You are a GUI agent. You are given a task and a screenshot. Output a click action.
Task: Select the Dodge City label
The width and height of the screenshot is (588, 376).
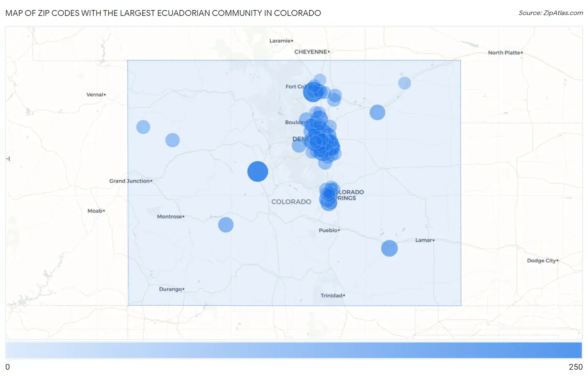542,261
